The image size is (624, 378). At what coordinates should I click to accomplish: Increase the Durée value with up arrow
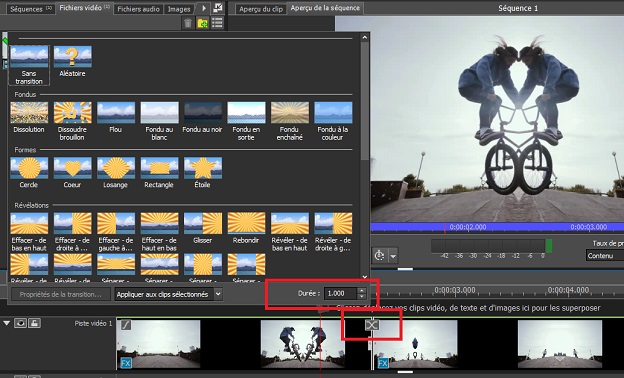pos(361,290)
